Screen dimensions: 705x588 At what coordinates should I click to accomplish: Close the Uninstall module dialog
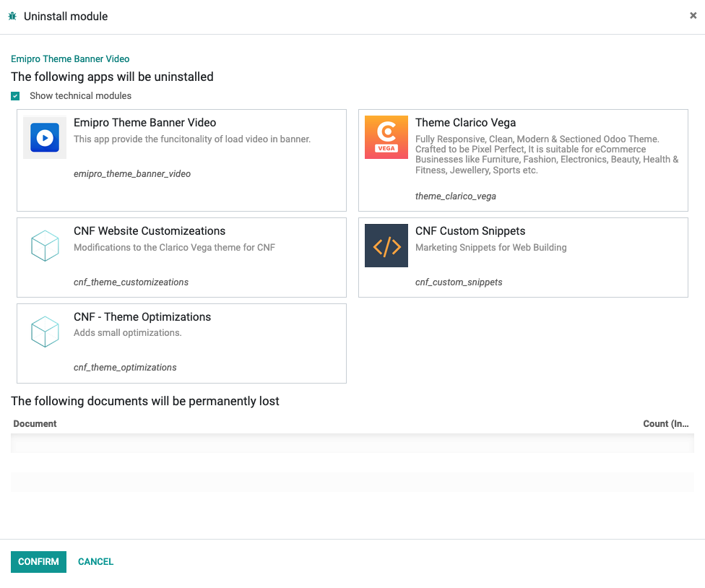[693, 16]
